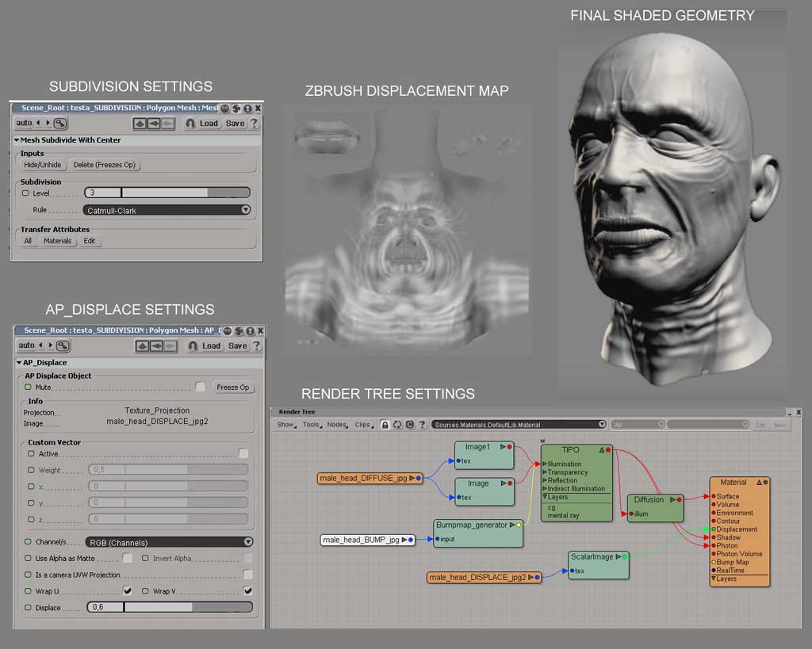
Task: Toggle the Custom Vector Active checkbox
Action: pos(243,453)
